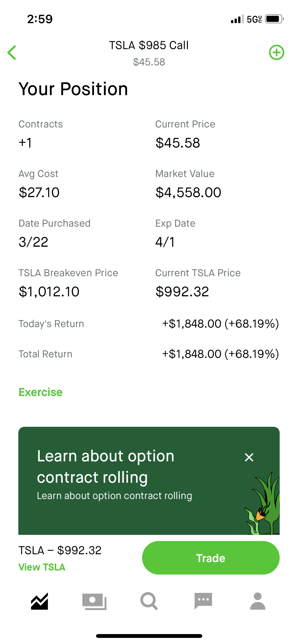Tap the plant illustration on the card
Viewport: 298px width, 644px height.
pos(262,504)
